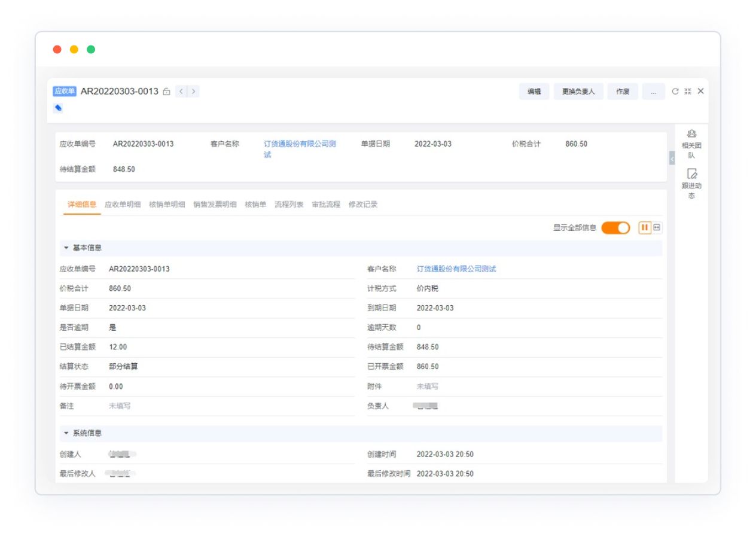
Task: Click the 更换负责人 button
Action: [578, 92]
